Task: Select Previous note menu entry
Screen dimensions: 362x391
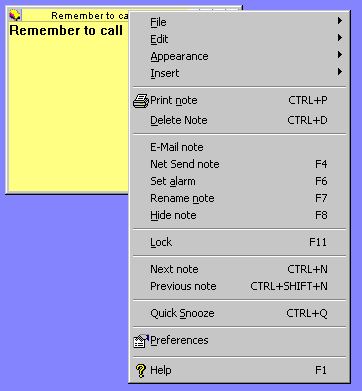Action: pos(239,286)
